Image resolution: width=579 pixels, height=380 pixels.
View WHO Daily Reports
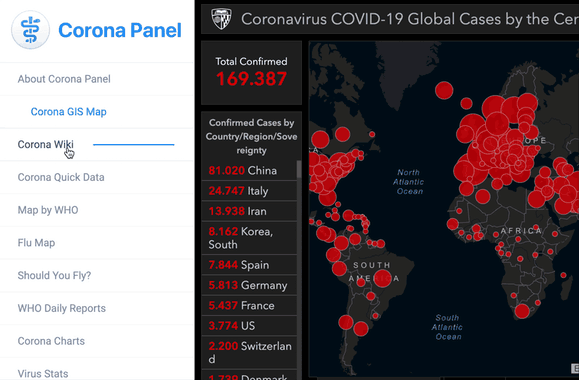coord(62,308)
